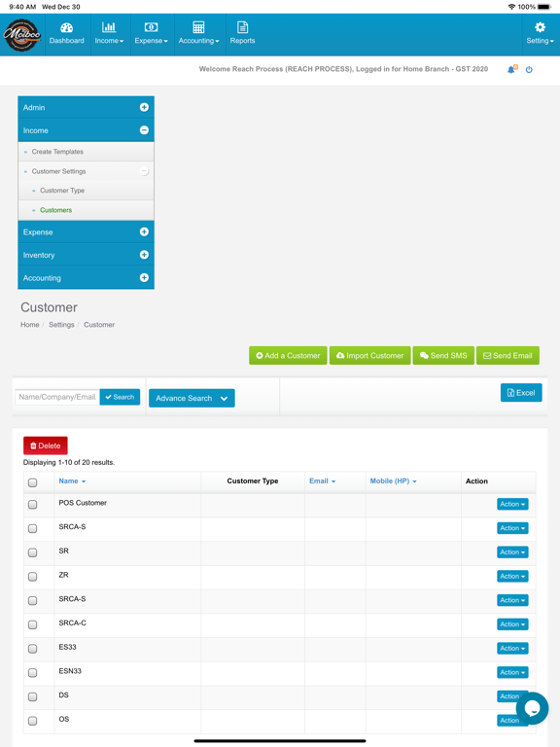Viewport: 560px width, 747px height.
Task: Click the Search button
Action: (x=120, y=397)
